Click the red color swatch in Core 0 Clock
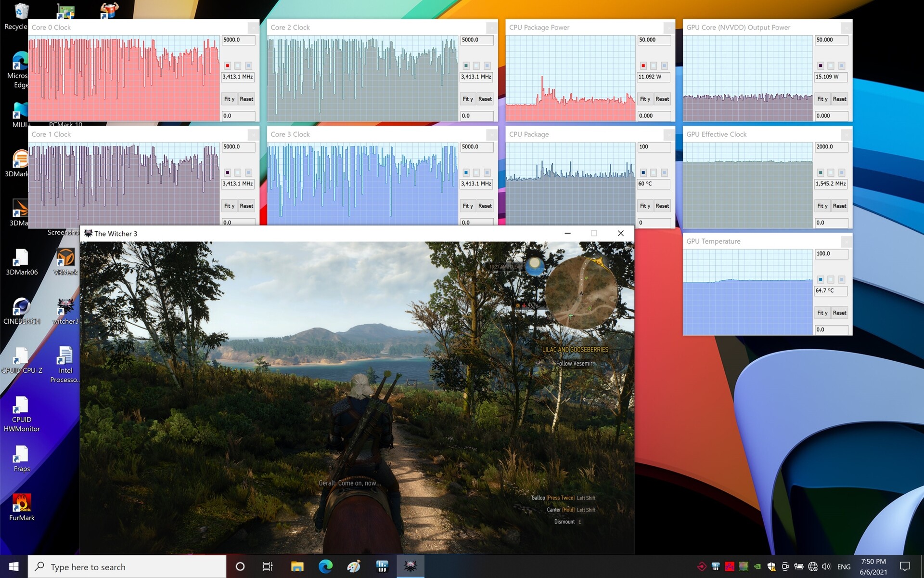The height and width of the screenshot is (578, 924). pos(228,66)
